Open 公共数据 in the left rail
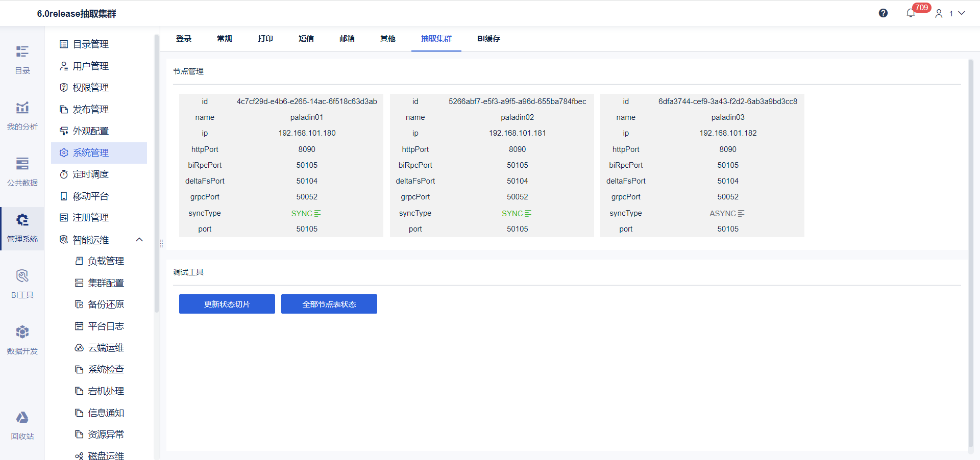The image size is (980, 460). point(22,172)
